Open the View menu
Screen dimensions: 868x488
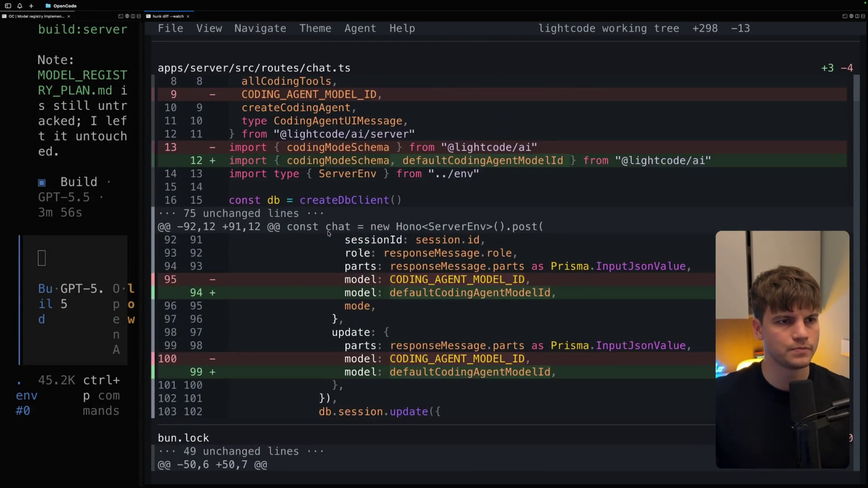209,28
